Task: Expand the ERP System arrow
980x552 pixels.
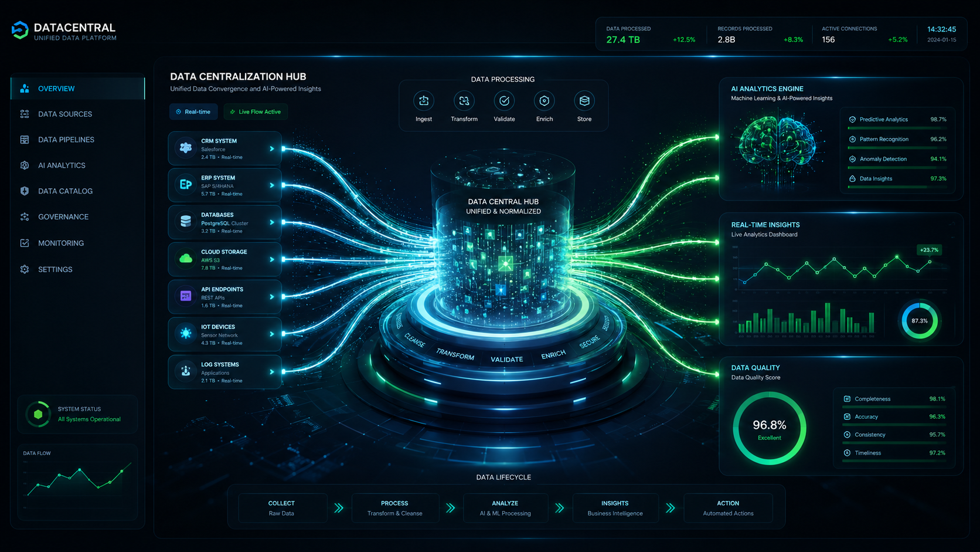Action: tap(272, 185)
